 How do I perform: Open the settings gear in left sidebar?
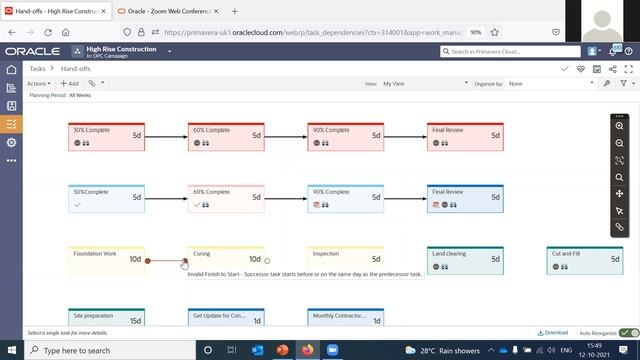[11, 142]
